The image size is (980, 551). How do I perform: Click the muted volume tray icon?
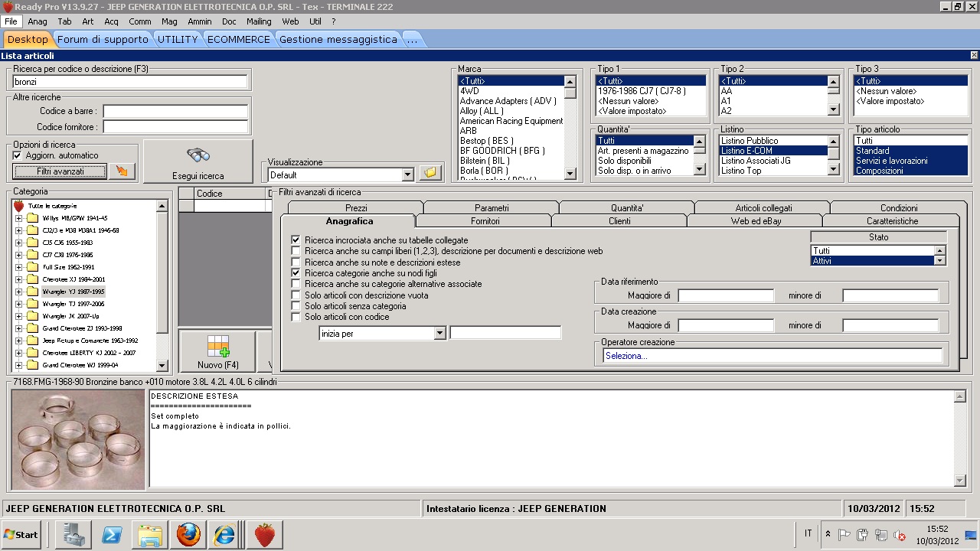[x=899, y=535]
